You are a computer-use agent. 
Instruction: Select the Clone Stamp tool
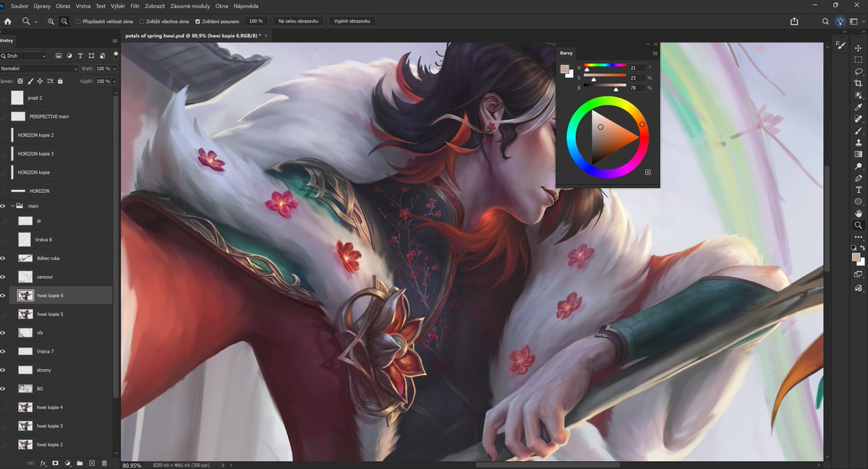coord(859,142)
